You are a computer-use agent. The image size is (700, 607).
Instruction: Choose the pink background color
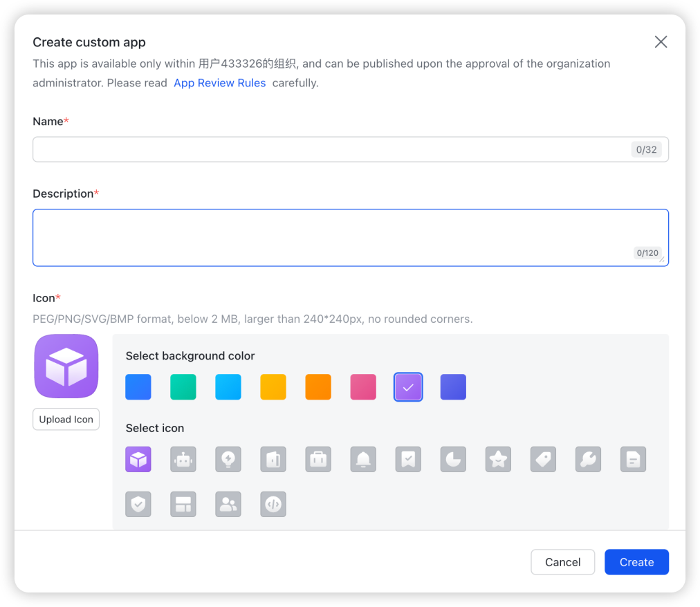[x=363, y=387]
